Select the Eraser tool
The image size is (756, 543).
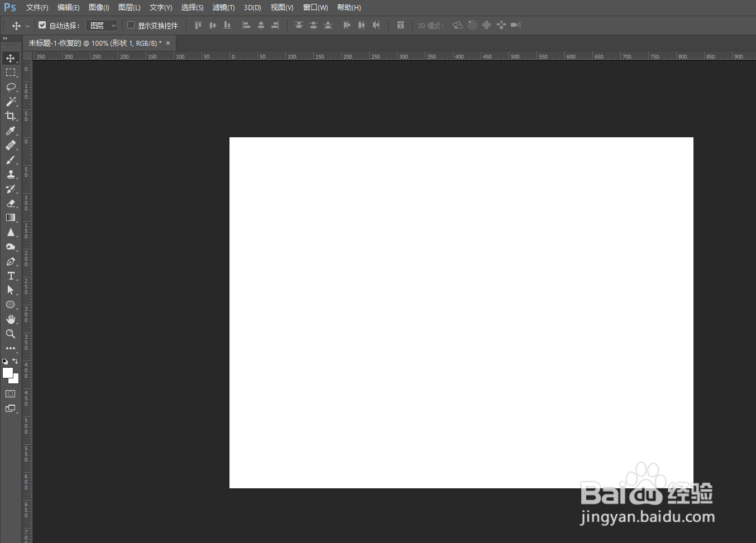(11, 203)
